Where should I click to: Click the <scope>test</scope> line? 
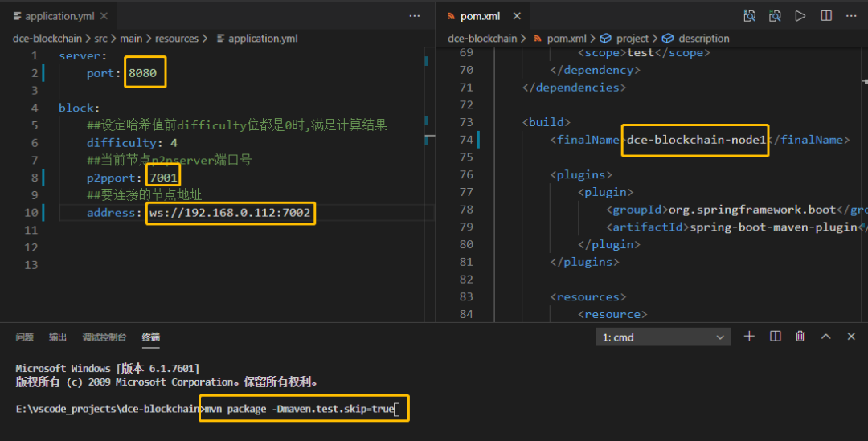[x=644, y=52]
